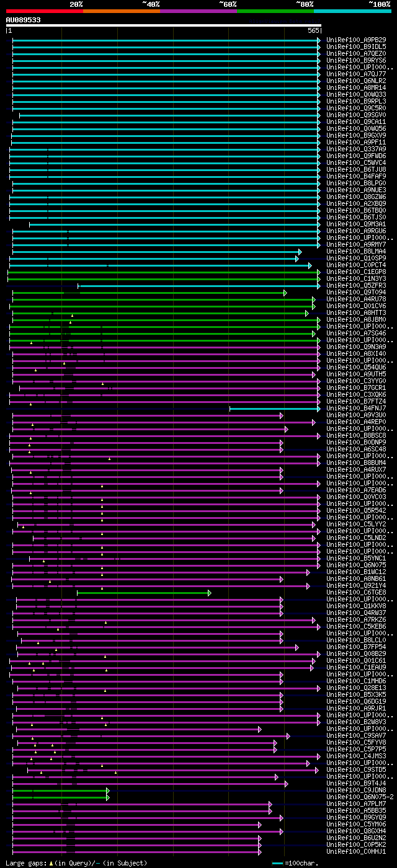Select label UniRef100_C0PCT4
The width and height of the screenshot is (397, 868).
pos(356,265)
